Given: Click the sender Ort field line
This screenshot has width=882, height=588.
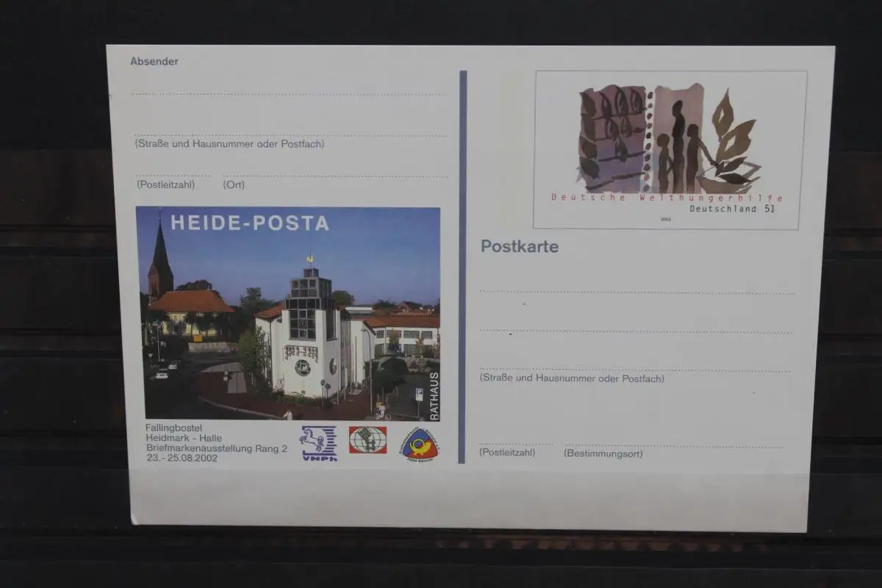Looking at the screenshot, I should pyautogui.click(x=334, y=176).
